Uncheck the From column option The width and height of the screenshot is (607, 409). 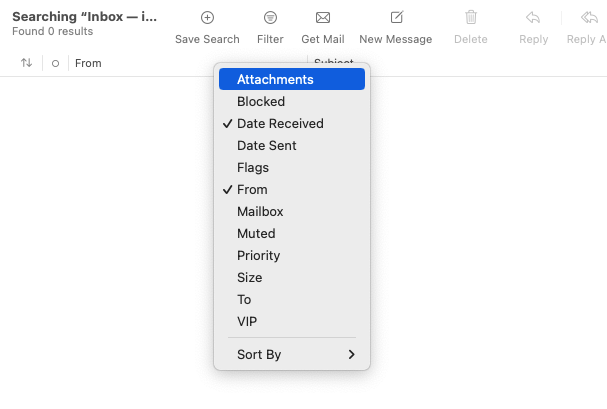pyautogui.click(x=252, y=190)
